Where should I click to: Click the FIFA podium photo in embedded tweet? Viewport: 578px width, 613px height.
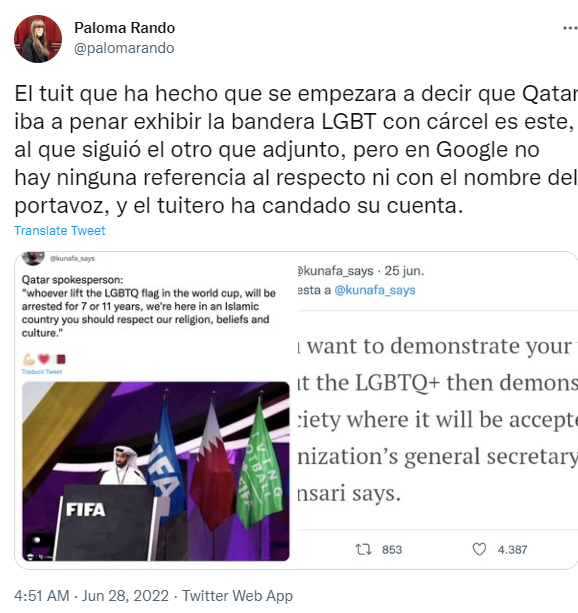point(156,471)
